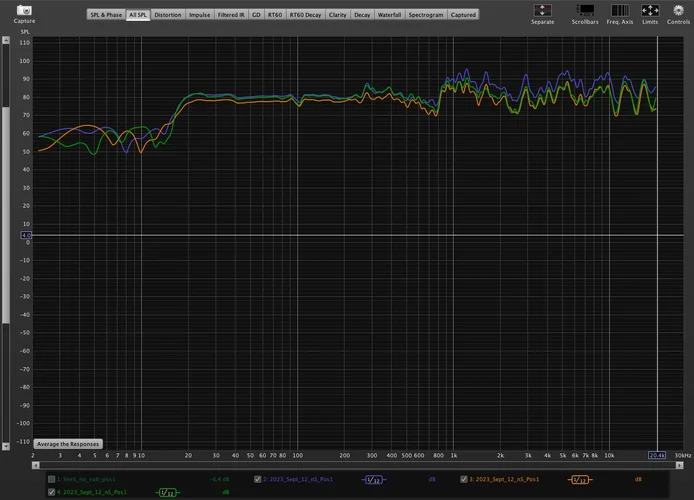This screenshot has height=500, width=694.
Task: Click the vertical SPL axis scrollbar
Action: pyautogui.click(x=7, y=200)
